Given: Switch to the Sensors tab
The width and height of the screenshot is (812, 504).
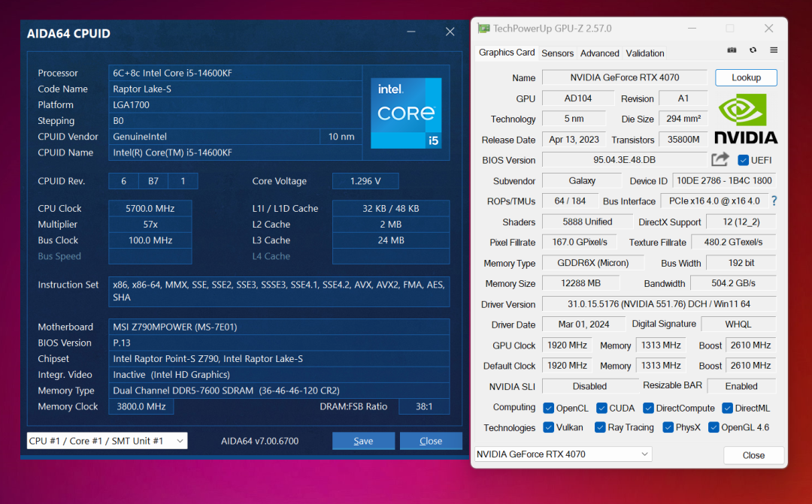Looking at the screenshot, I should click(557, 53).
